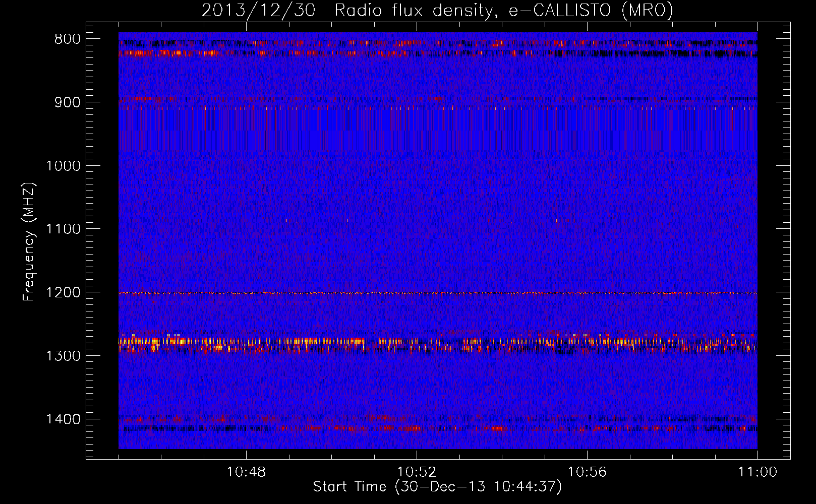Select the 800 frequency tick label
This screenshot has height=504, width=816.
point(68,39)
